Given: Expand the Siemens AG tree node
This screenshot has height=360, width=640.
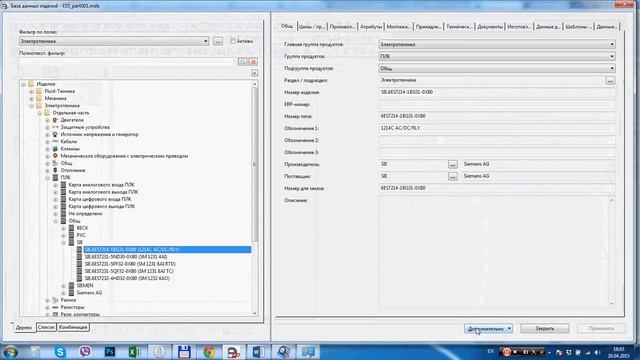Looking at the screenshot, I should [63, 293].
